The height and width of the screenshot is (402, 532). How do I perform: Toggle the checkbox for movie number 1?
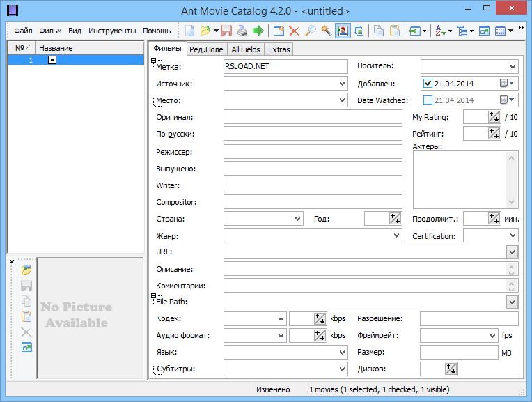[x=52, y=60]
